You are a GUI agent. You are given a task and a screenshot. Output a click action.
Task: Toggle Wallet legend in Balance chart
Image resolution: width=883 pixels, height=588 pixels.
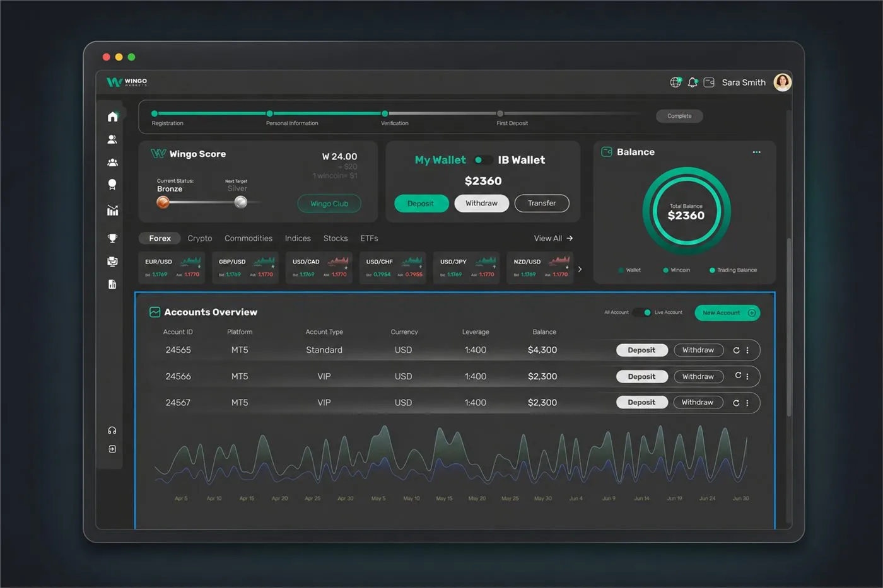(x=629, y=270)
